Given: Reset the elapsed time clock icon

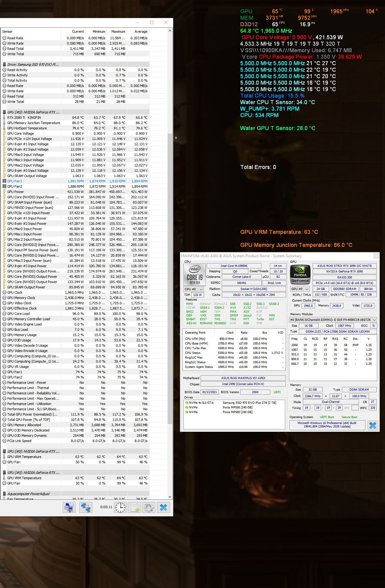Looking at the screenshot, I should tap(120, 508).
